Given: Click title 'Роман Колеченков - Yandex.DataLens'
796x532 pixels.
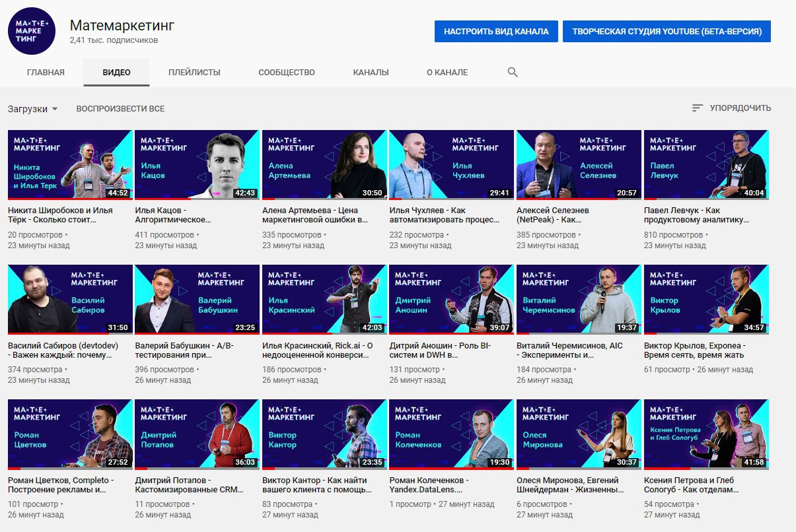Looking at the screenshot, I should (x=429, y=485).
